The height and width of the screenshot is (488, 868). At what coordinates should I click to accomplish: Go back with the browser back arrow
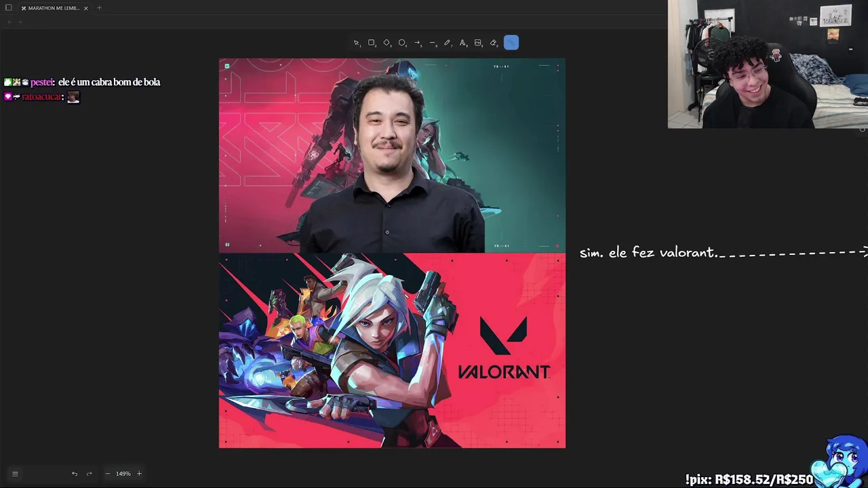pyautogui.click(x=9, y=22)
